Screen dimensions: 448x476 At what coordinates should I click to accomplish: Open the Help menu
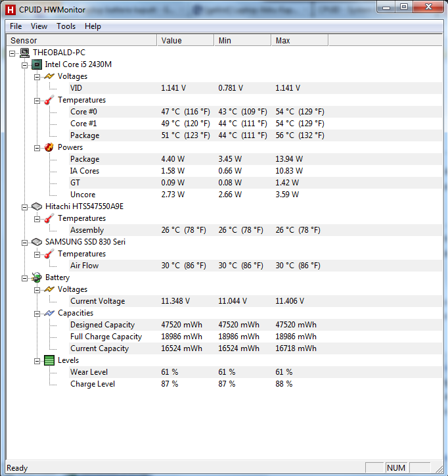coord(93,26)
